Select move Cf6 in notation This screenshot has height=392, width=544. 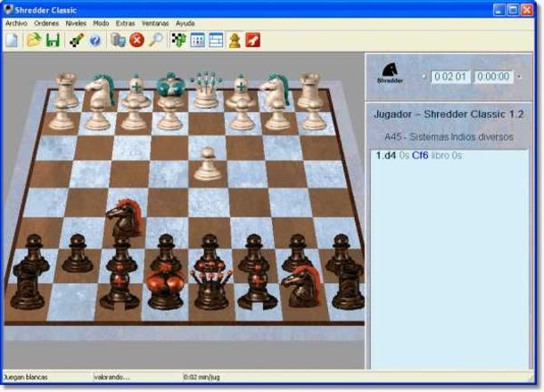point(420,156)
